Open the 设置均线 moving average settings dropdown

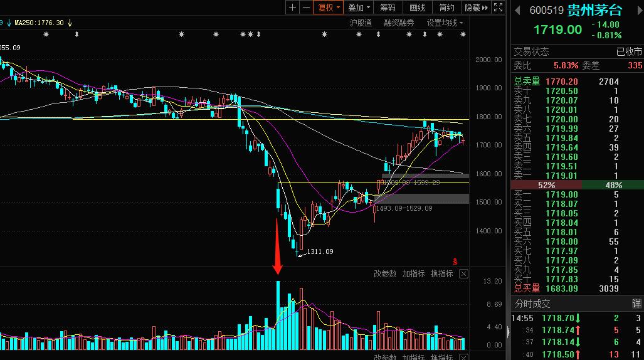(x=445, y=23)
